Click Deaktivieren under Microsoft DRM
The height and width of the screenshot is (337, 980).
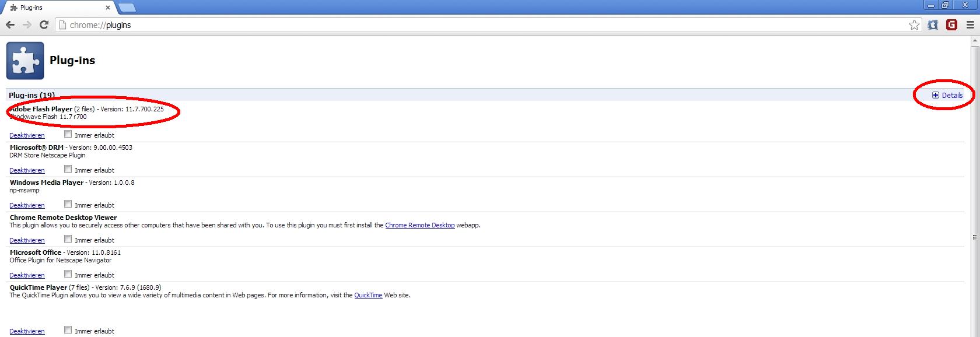pos(27,170)
